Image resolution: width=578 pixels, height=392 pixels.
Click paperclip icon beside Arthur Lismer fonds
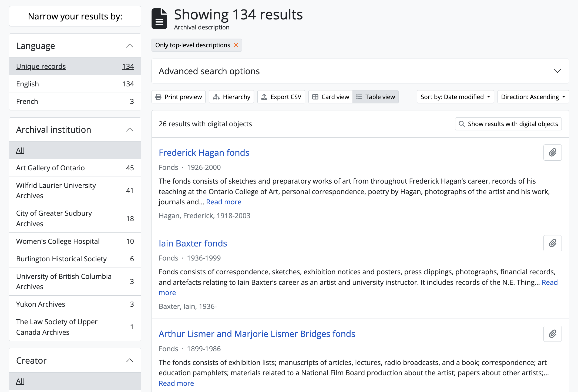tap(552, 334)
